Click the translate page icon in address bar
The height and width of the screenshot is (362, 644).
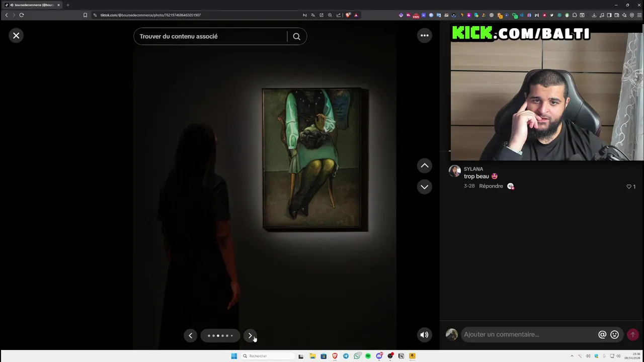[313, 15]
